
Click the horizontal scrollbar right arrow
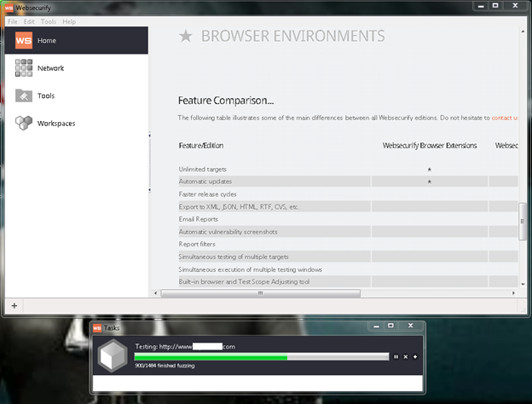click(x=514, y=291)
